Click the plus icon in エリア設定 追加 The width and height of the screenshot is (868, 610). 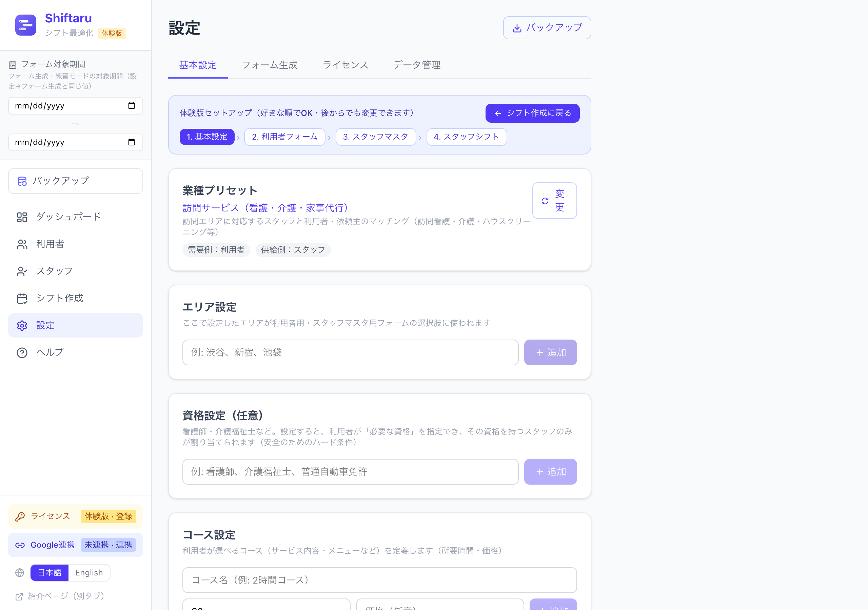[539, 353]
